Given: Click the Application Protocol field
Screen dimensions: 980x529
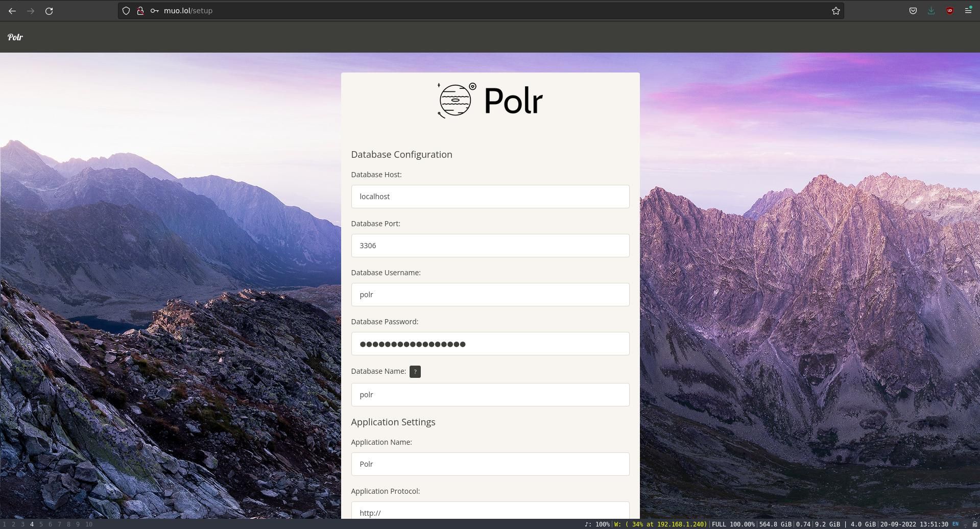Looking at the screenshot, I should (490, 510).
